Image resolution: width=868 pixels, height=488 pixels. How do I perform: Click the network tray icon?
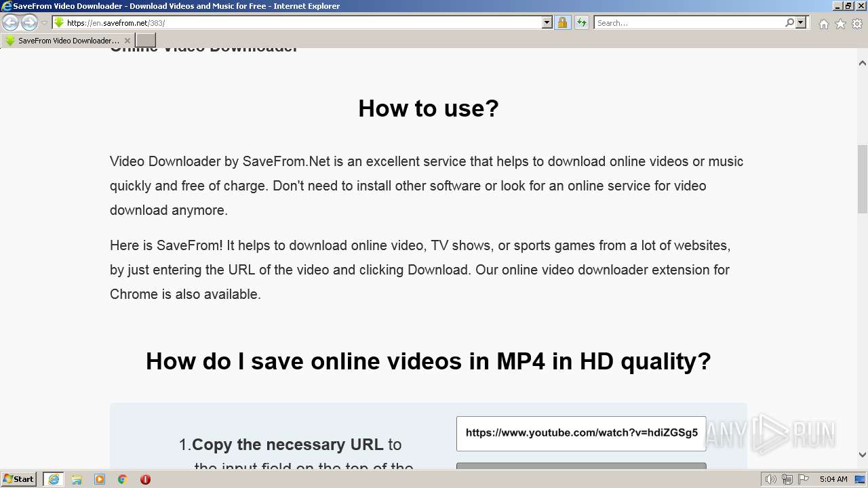pos(787,479)
